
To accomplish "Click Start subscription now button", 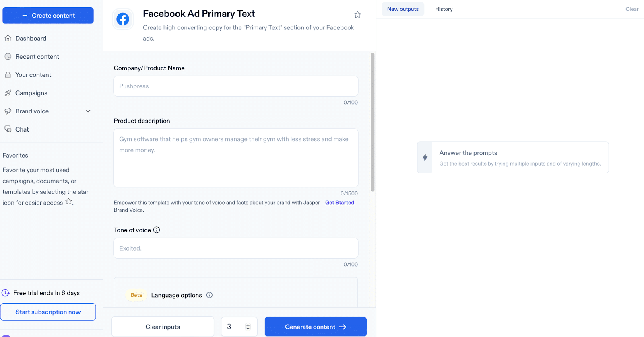I will (x=48, y=312).
